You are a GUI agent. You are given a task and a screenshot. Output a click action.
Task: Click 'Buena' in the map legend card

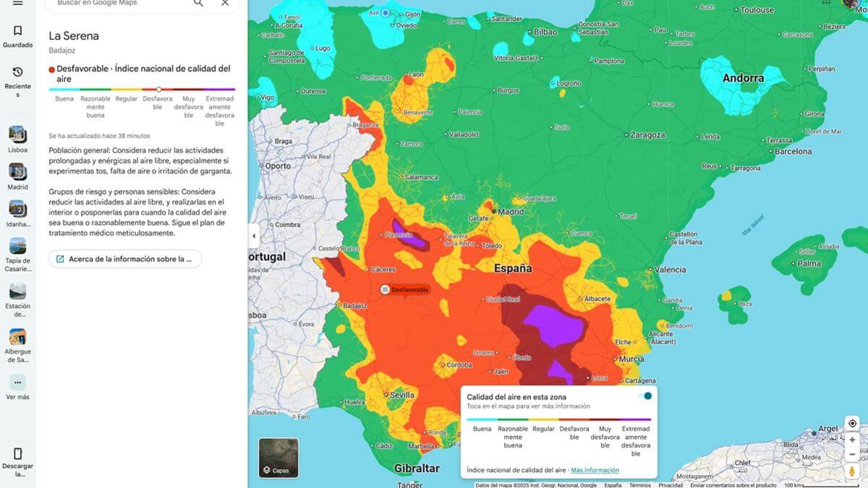point(482,429)
